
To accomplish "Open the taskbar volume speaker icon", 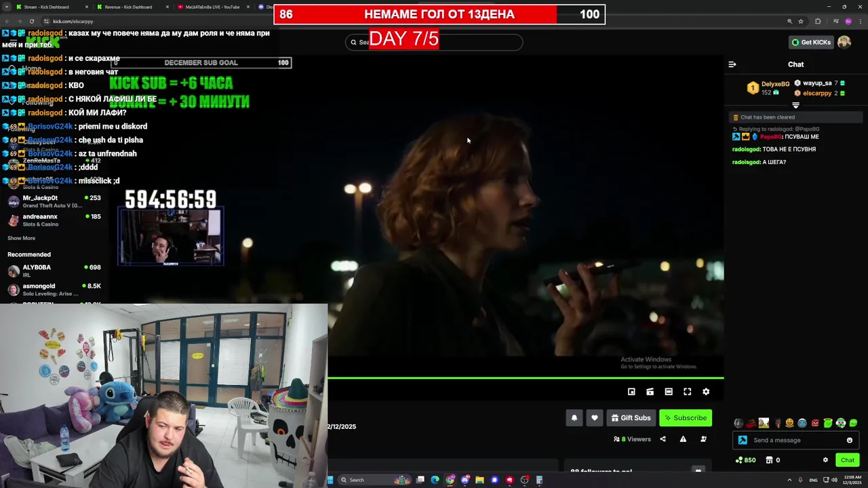I will [x=834, y=480].
